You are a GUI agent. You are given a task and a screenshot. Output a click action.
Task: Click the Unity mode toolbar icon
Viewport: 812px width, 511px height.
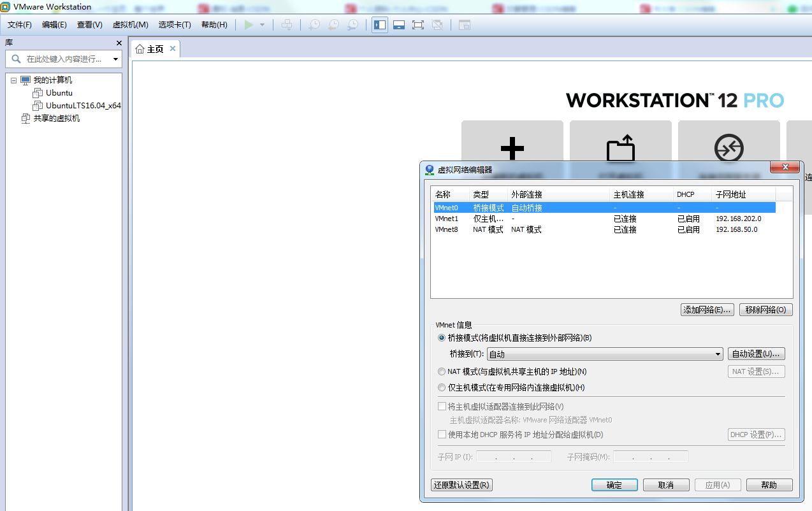[437, 25]
